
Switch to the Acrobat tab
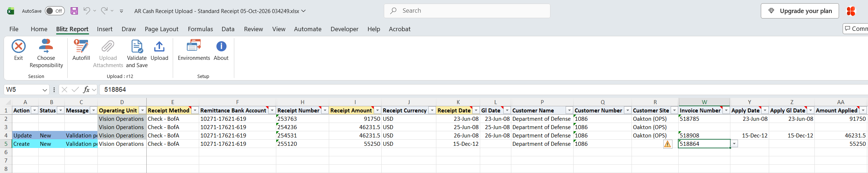(400, 29)
